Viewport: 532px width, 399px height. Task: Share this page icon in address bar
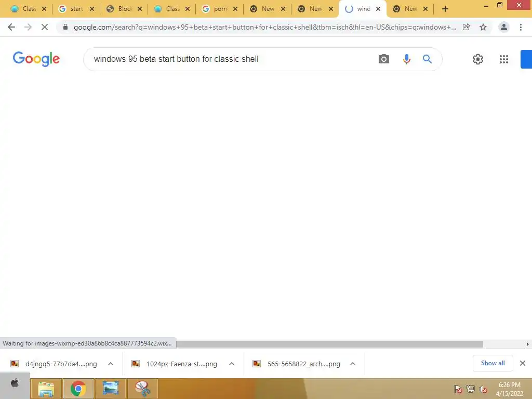(467, 27)
